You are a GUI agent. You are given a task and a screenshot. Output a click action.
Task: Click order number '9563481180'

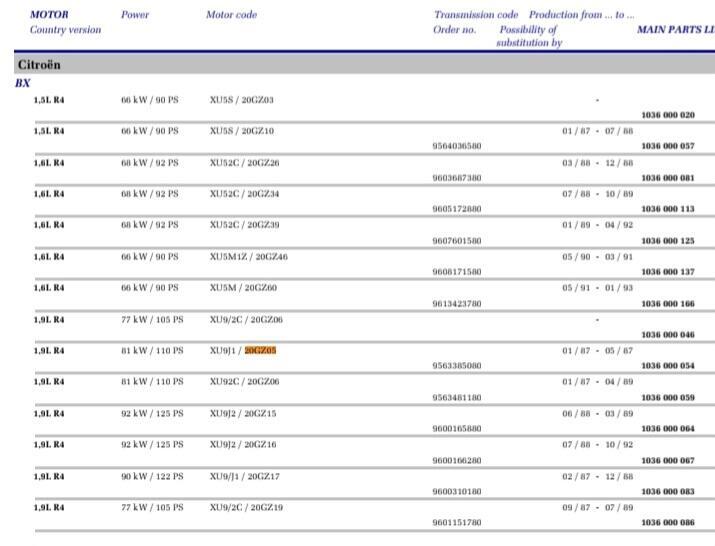click(457, 398)
